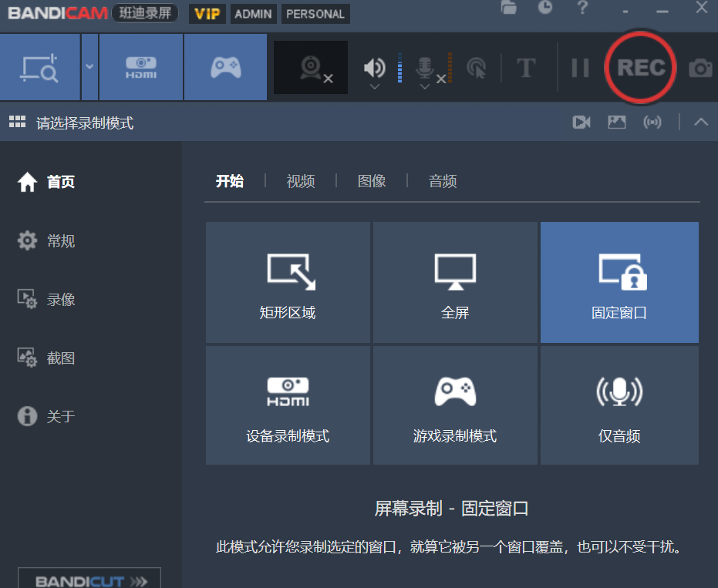Click the VIP badge
Screen dimensions: 718x588
point(207,14)
